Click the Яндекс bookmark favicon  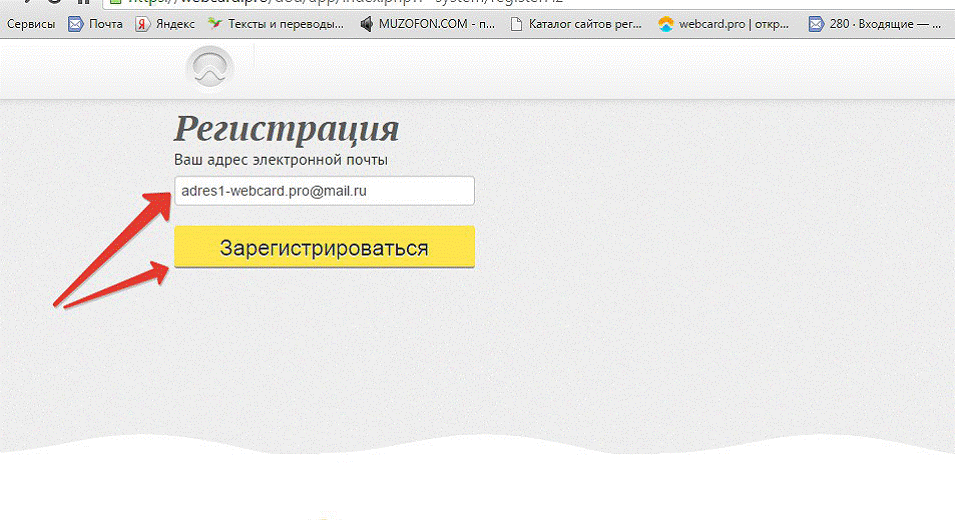click(142, 24)
